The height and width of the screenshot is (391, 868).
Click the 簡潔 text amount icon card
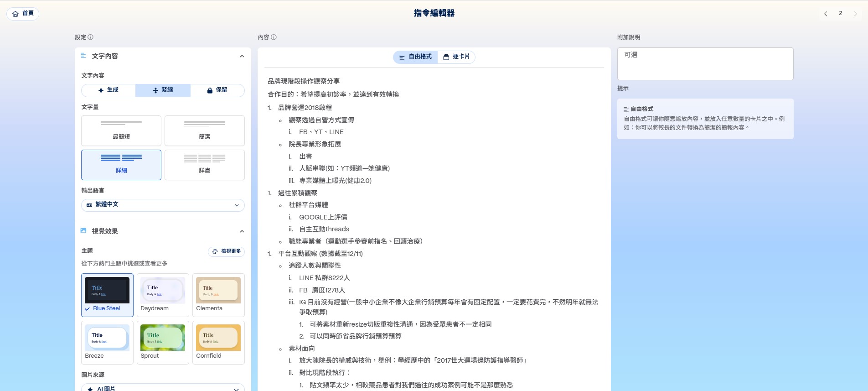point(205,130)
